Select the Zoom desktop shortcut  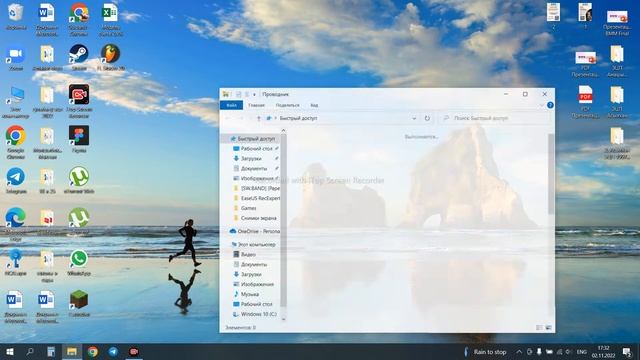pos(16,58)
